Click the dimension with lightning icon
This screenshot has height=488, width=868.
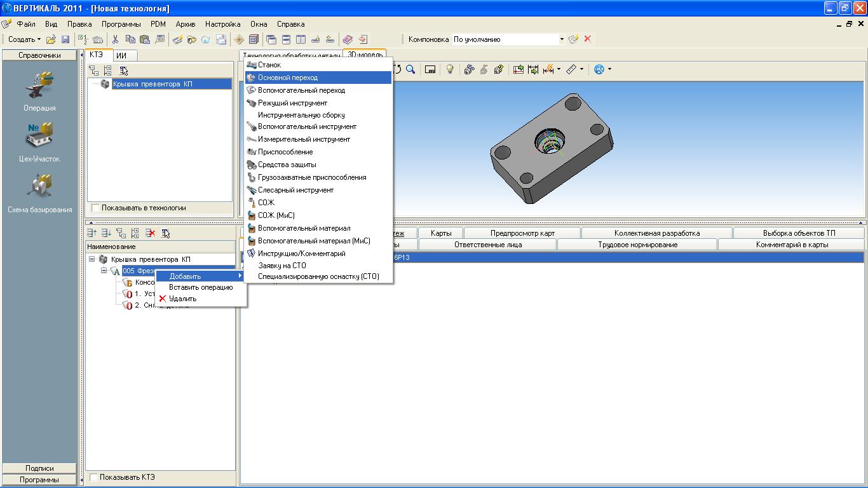(x=548, y=69)
